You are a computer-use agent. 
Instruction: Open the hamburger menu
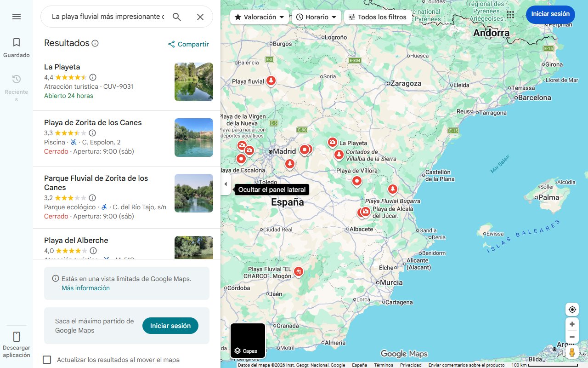click(x=17, y=17)
